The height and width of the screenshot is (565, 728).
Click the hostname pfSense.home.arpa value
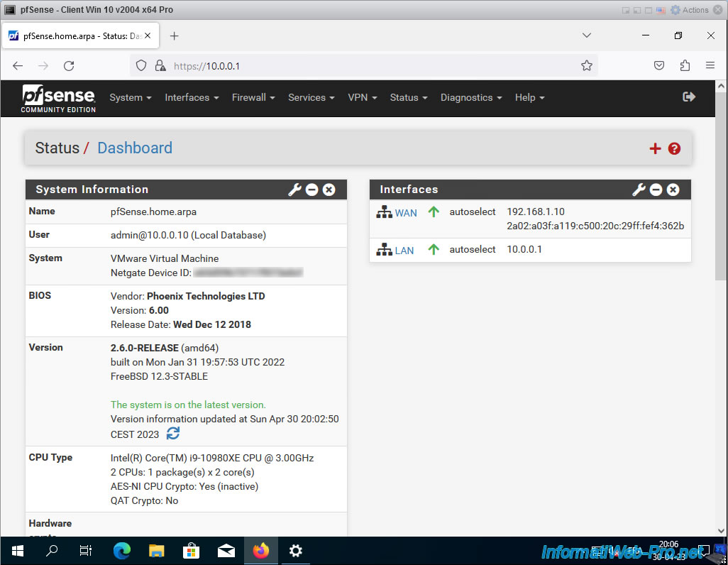(x=153, y=212)
